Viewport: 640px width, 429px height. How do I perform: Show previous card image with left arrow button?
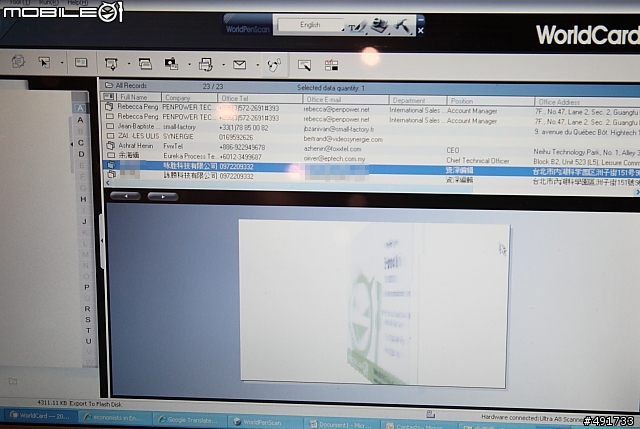[x=125, y=196]
